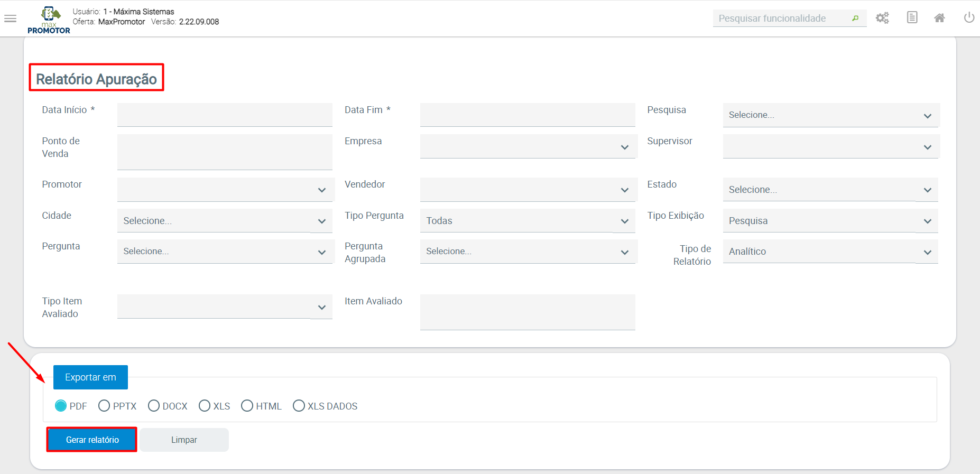Screen dimensions: 980x474
Task: Click the Exportar em tab
Action: [90, 377]
